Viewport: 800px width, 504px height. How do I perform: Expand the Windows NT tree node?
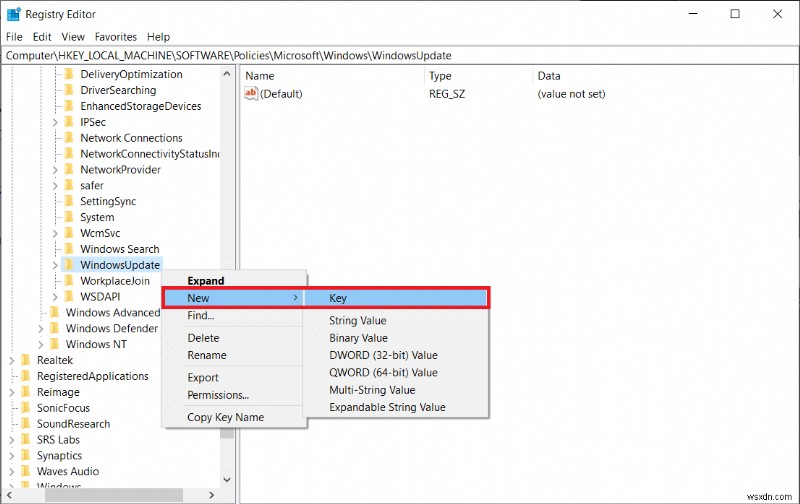(41, 344)
